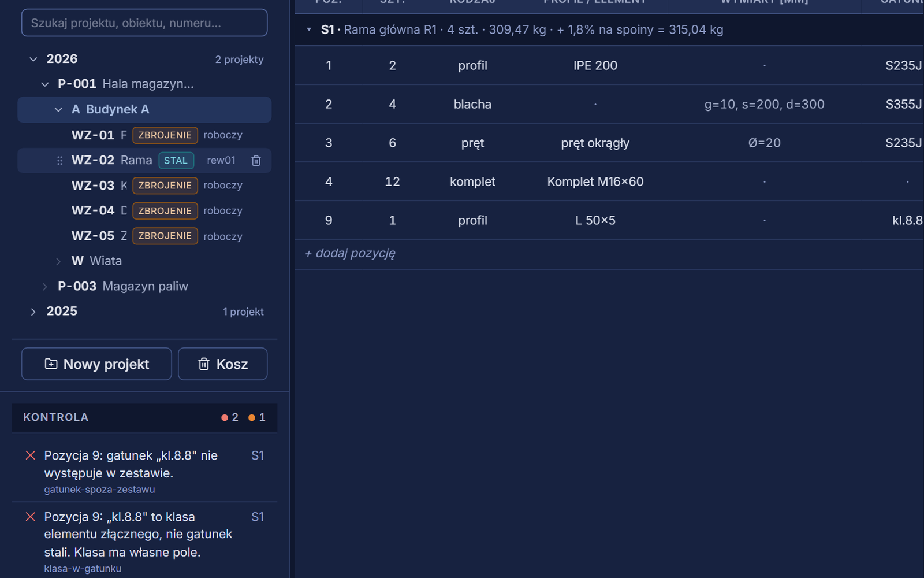Collapse the 2026 year group
This screenshot has height=578, width=924.
pyautogui.click(x=33, y=59)
